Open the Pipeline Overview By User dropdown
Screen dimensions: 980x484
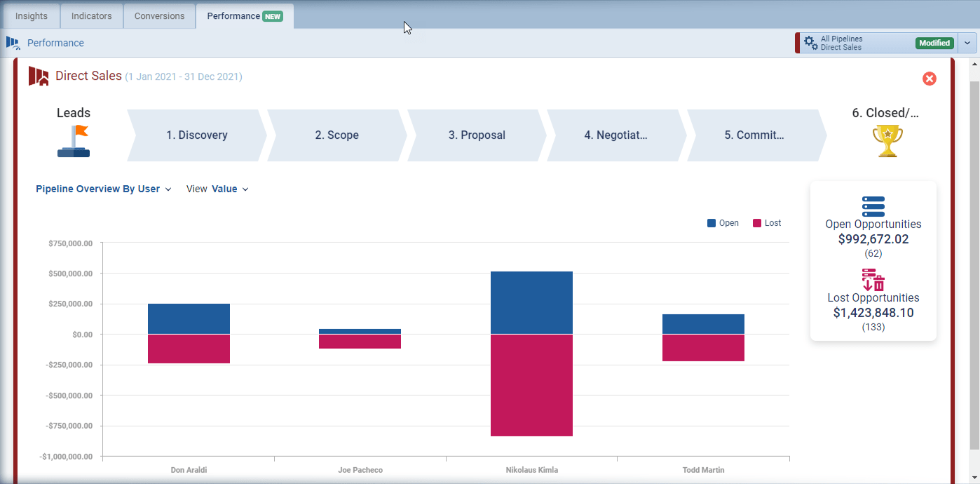point(103,189)
